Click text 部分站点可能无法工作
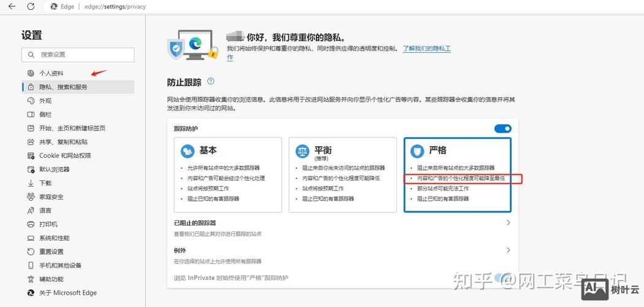 tap(443, 188)
